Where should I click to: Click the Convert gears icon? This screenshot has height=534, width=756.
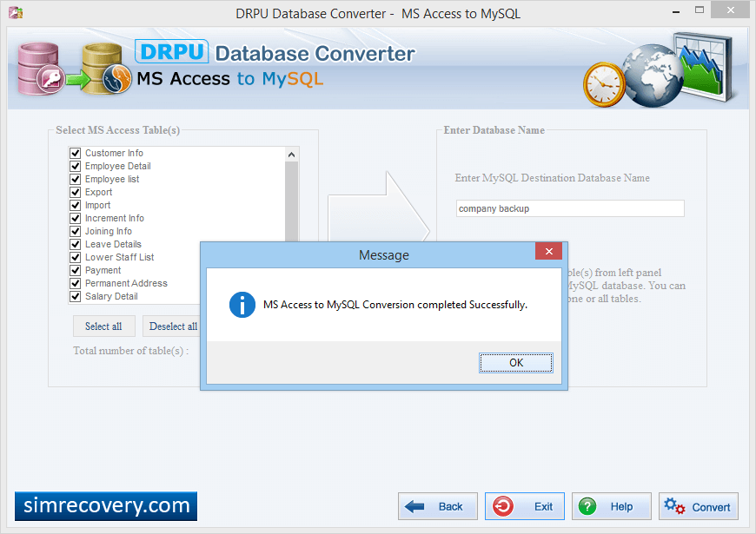coord(674,506)
